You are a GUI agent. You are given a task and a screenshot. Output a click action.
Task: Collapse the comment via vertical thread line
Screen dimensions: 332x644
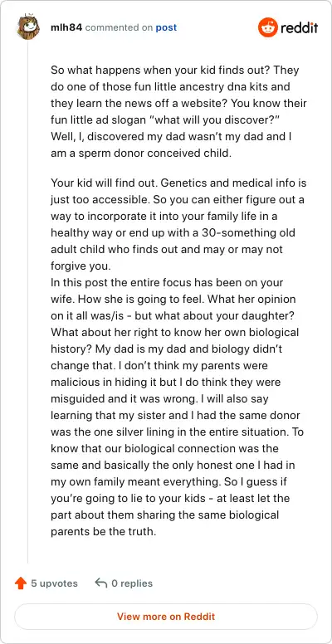pos(28,302)
